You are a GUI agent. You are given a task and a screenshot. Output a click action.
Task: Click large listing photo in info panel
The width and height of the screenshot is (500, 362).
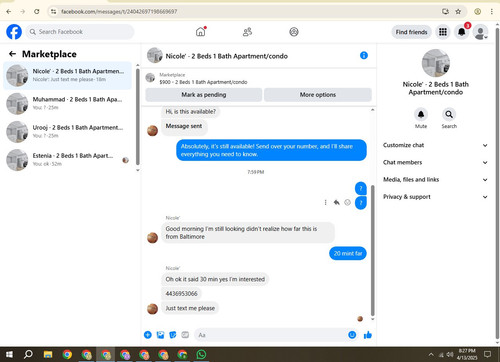pyautogui.click(x=435, y=63)
